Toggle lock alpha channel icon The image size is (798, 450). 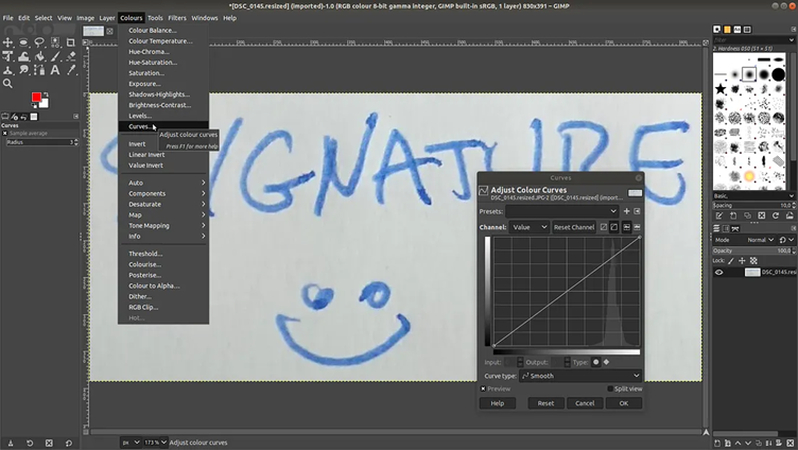point(754,261)
